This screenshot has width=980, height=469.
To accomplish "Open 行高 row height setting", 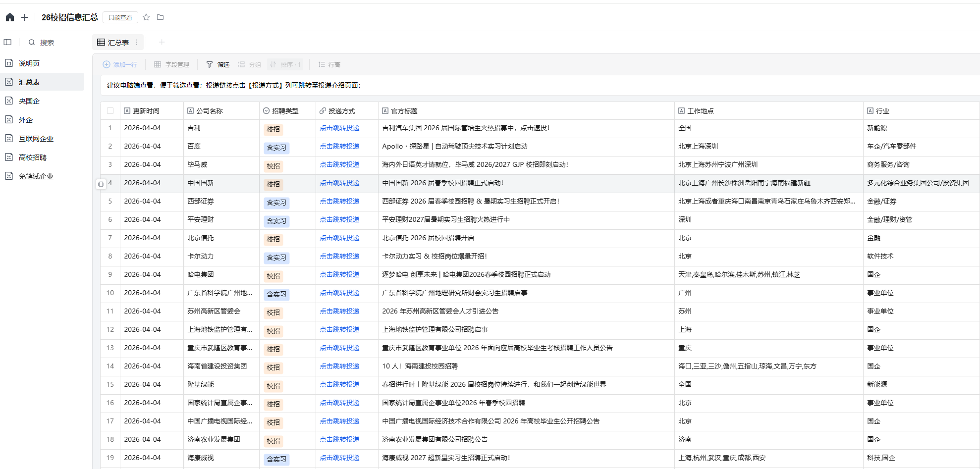I will [329, 64].
